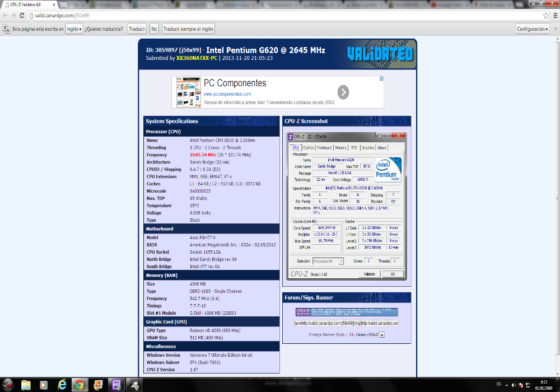Screen dimensions: 560x392
Task: Click the '7-7-7-19' timings value
Action: coord(198,306)
